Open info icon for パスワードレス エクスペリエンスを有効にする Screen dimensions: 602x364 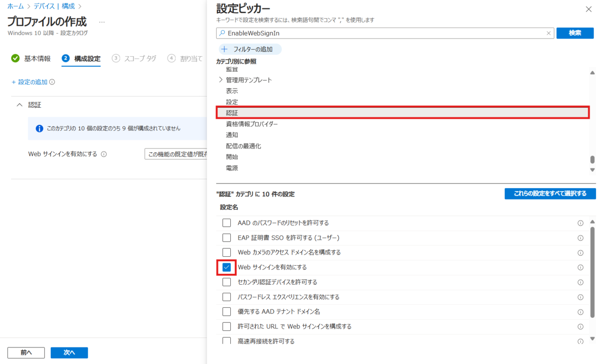(x=580, y=297)
